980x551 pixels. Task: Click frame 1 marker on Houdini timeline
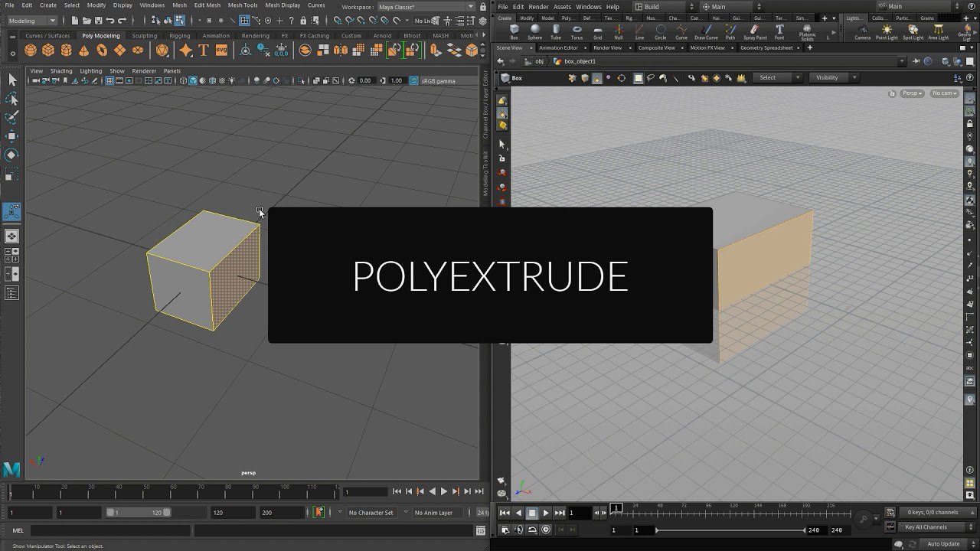(x=616, y=507)
